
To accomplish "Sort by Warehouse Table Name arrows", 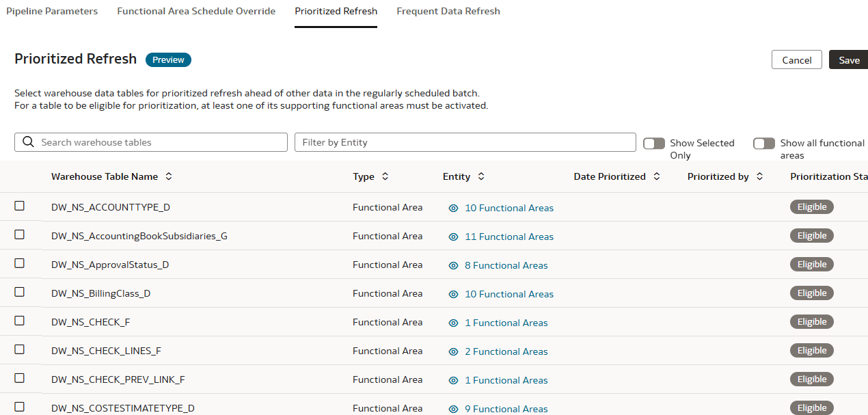I will (x=169, y=176).
